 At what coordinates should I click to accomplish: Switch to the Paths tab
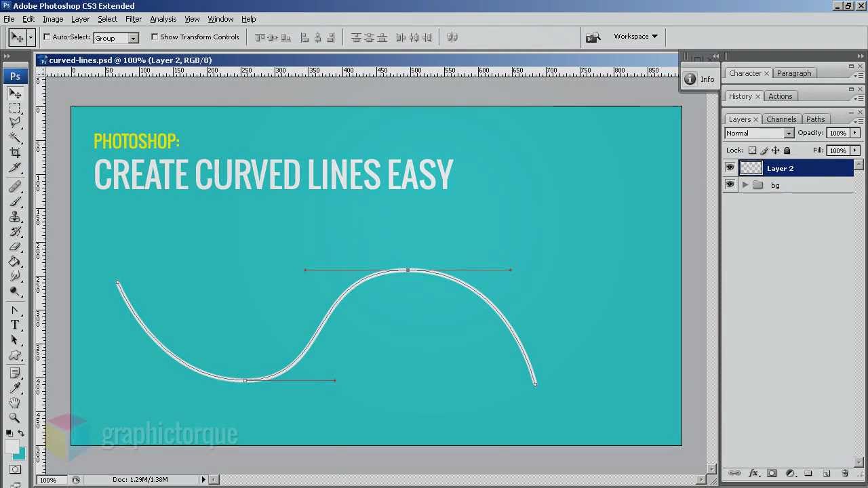tap(815, 119)
